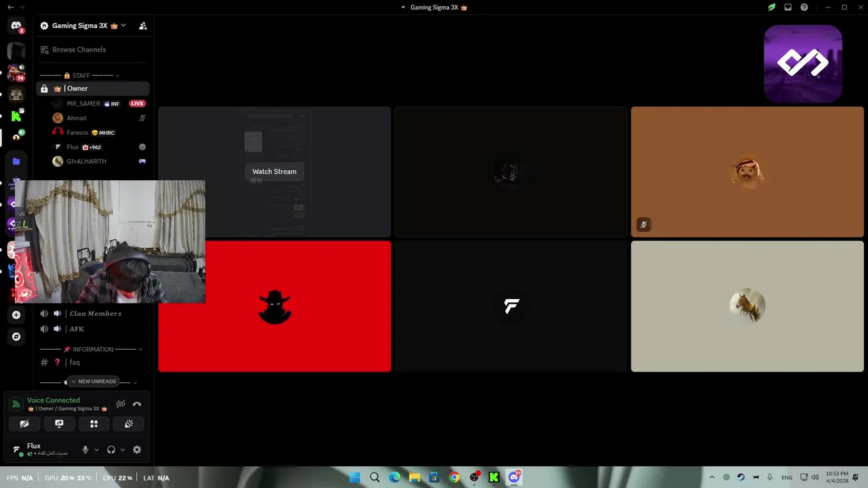Open User Settings gear icon
The image size is (868, 488).
(137, 449)
